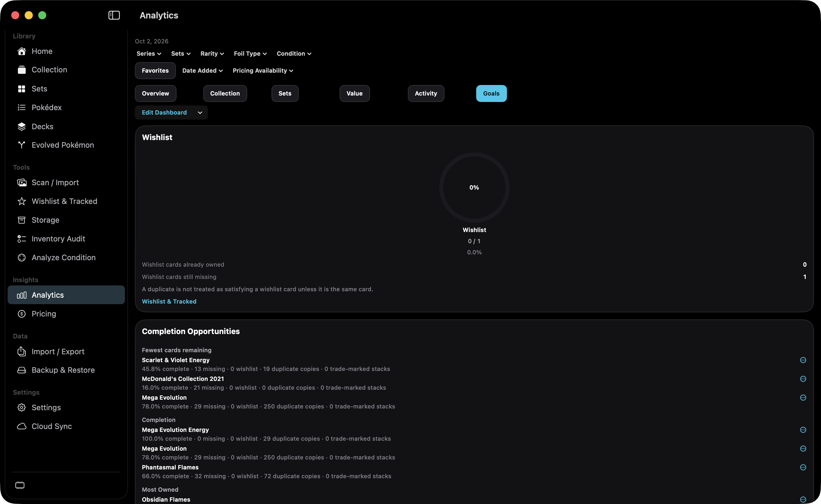
Task: Toggle the sidebar panel icon
Action: (x=114, y=15)
